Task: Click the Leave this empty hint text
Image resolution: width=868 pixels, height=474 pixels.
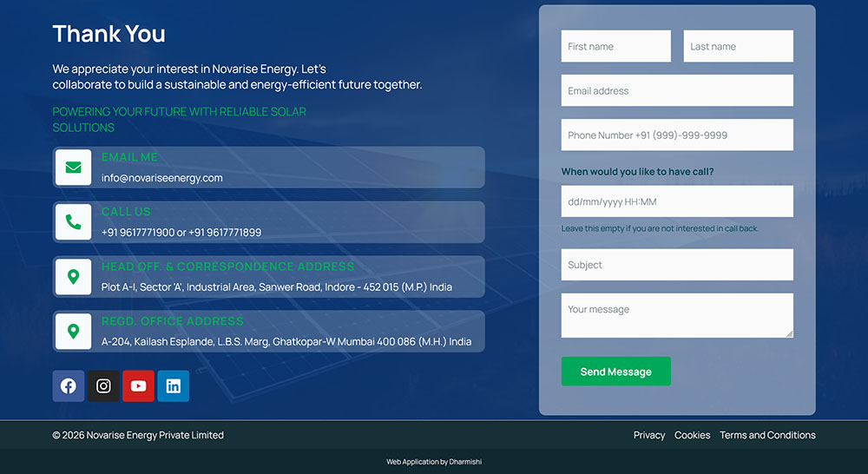Action: pyautogui.click(x=660, y=228)
